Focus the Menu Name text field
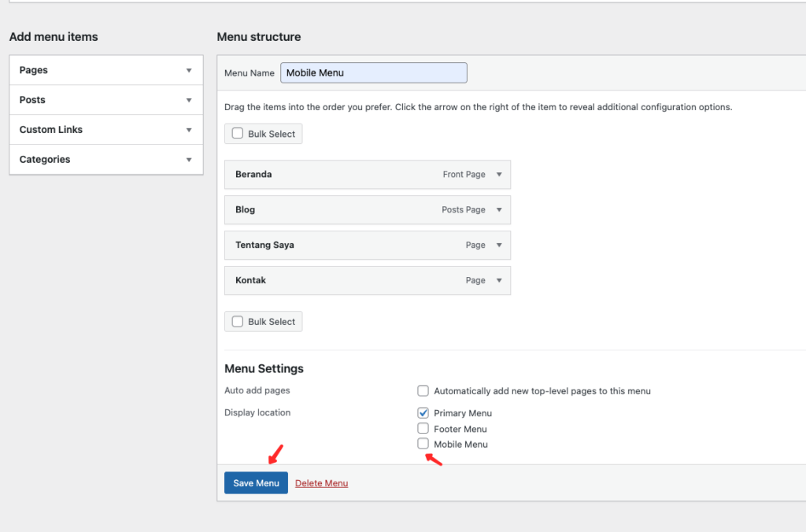The height and width of the screenshot is (532, 806). click(373, 73)
